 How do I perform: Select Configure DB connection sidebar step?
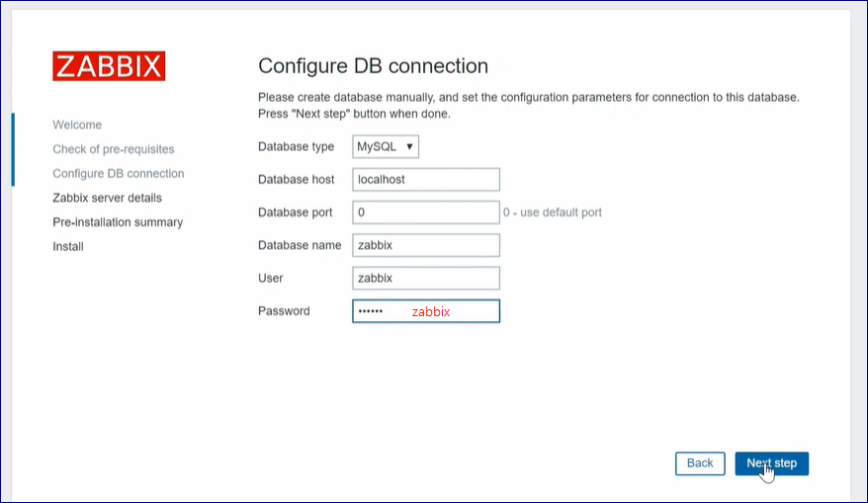(119, 174)
